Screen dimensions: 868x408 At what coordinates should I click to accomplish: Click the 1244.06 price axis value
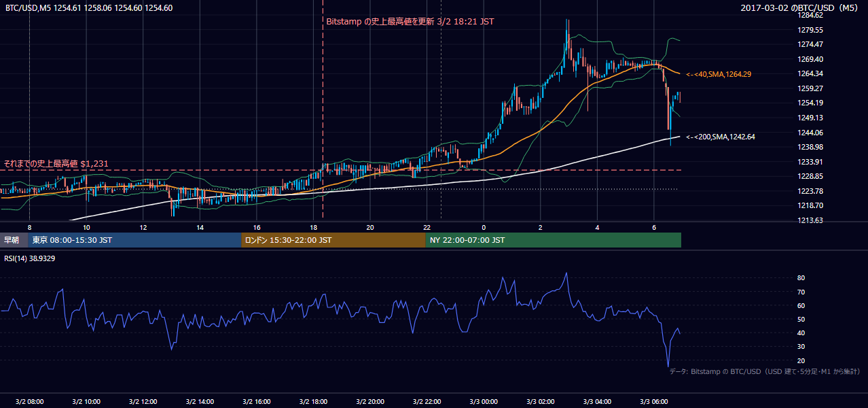pos(811,133)
